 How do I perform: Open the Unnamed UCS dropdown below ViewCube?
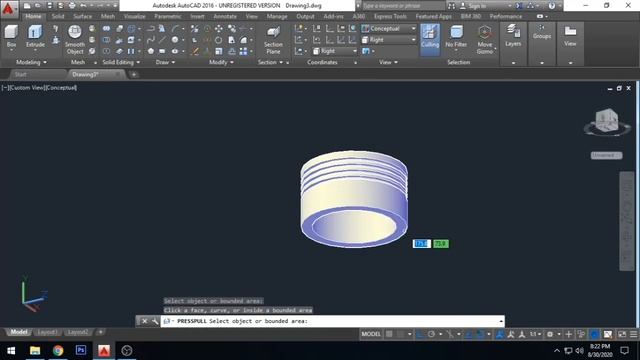click(607, 155)
